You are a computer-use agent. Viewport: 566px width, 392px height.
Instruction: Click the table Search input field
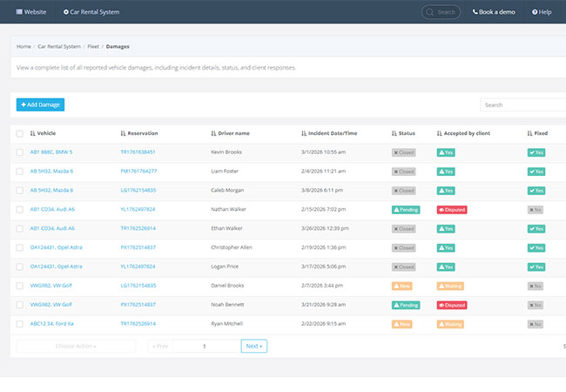[523, 105]
